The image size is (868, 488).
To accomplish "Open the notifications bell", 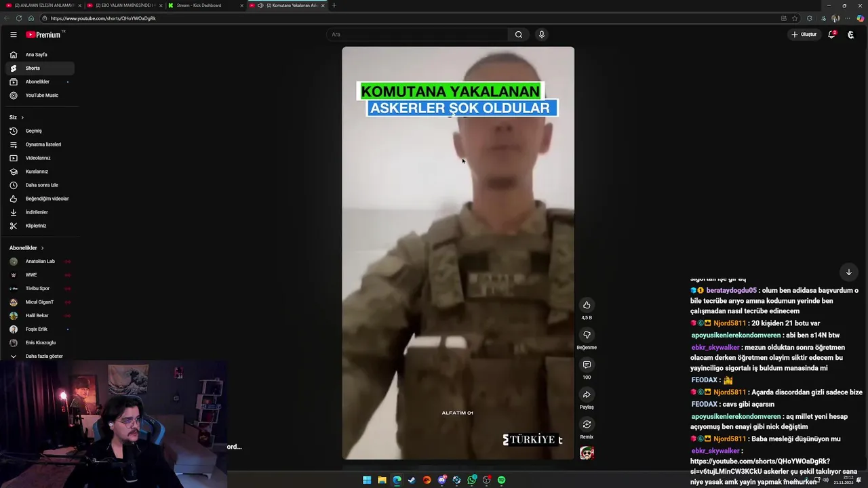I will tap(831, 35).
